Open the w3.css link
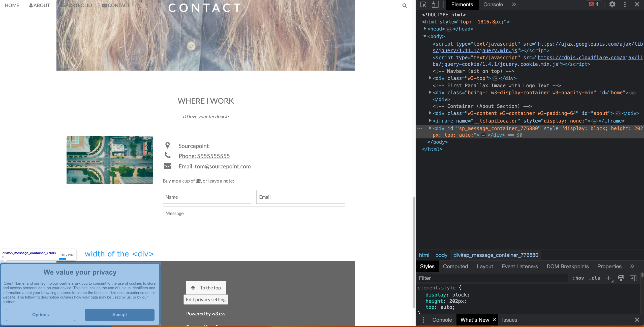 click(x=218, y=314)
